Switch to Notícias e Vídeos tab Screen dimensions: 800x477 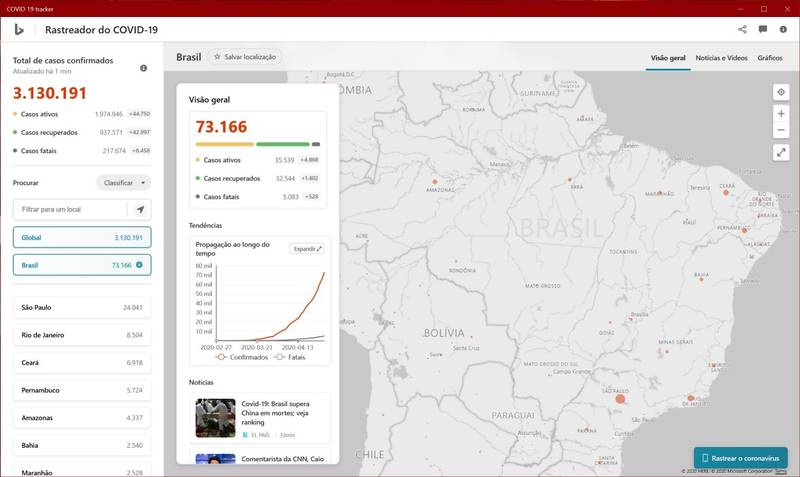[x=721, y=58]
